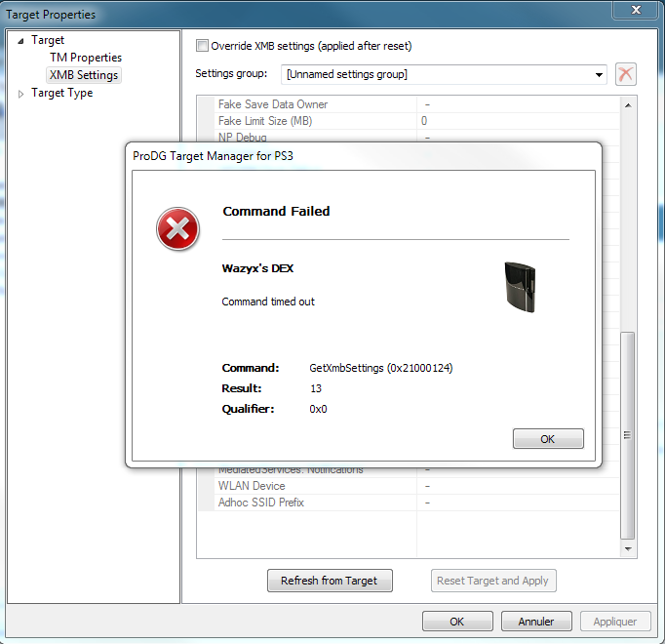Click the WLAN Device value cell
Image resolution: width=665 pixels, height=644 pixels.
519,486
